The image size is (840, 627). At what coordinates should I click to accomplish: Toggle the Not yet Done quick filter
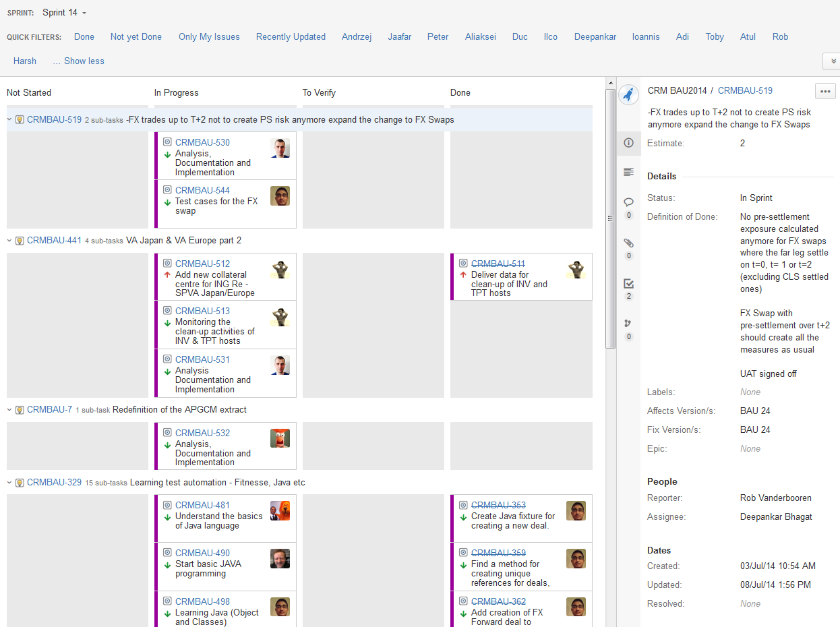point(136,36)
